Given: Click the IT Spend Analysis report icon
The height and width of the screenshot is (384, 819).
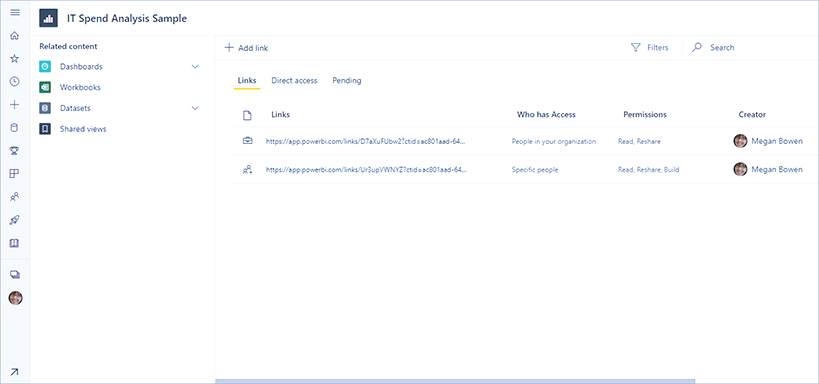Looking at the screenshot, I should (x=49, y=18).
